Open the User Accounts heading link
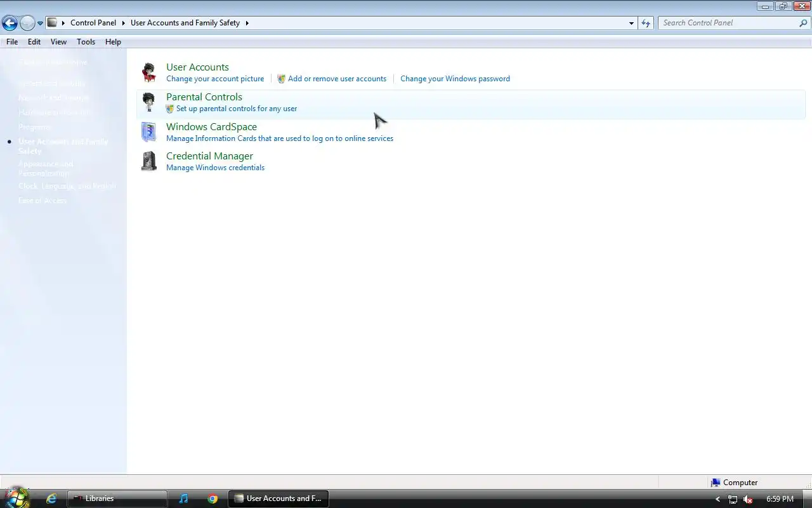812x508 pixels. tap(197, 67)
